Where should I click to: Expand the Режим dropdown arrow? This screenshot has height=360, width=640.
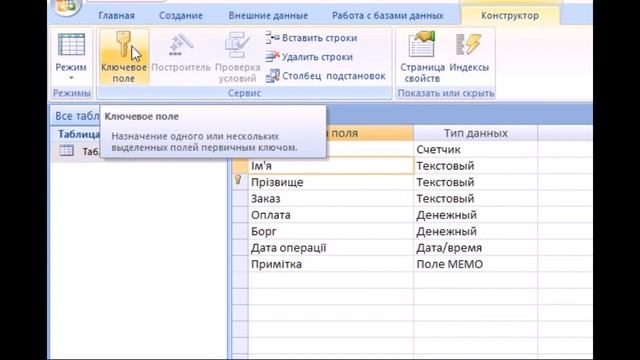[71, 78]
